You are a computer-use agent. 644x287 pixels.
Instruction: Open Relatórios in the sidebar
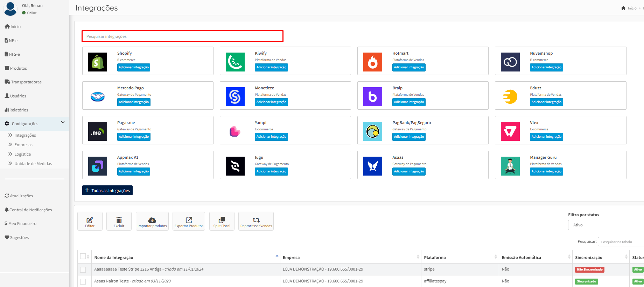19,110
